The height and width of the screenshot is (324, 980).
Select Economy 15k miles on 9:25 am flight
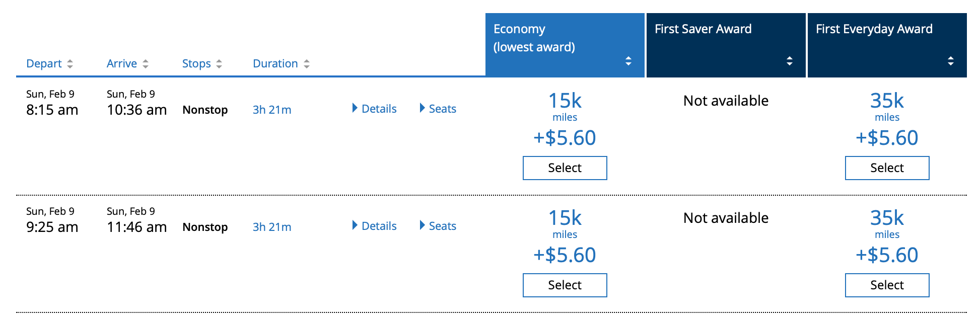pyautogui.click(x=565, y=285)
